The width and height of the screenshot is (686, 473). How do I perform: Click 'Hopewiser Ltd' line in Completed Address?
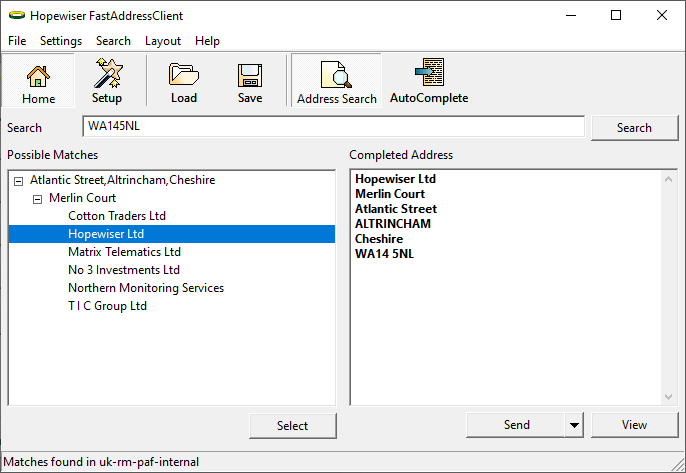pos(396,179)
